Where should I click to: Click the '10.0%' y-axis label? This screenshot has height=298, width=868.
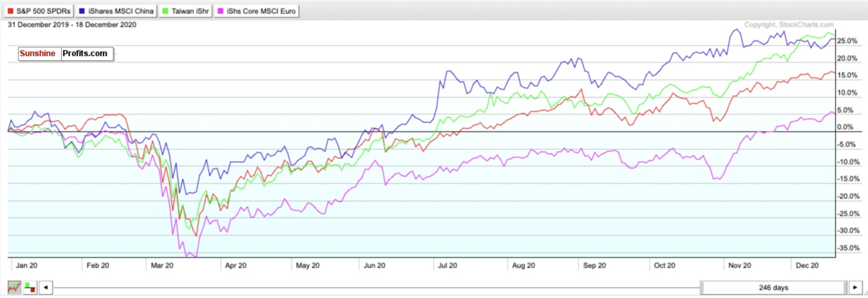847,93
